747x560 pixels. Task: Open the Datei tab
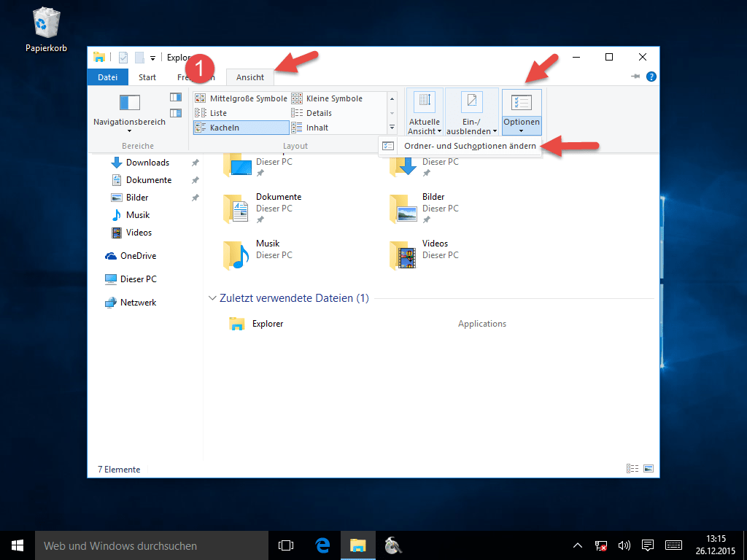107,77
